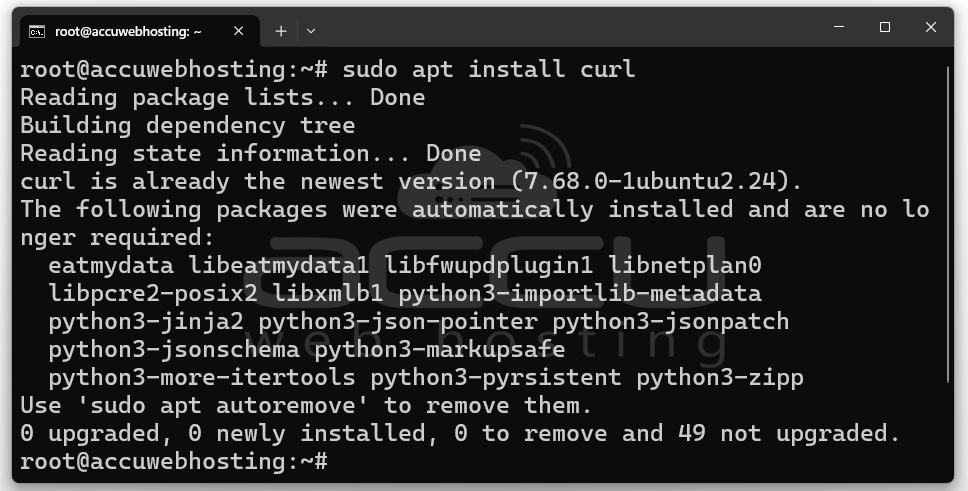Click the python3-jinja2 package name
This screenshot has width=968, height=491.
(x=146, y=321)
